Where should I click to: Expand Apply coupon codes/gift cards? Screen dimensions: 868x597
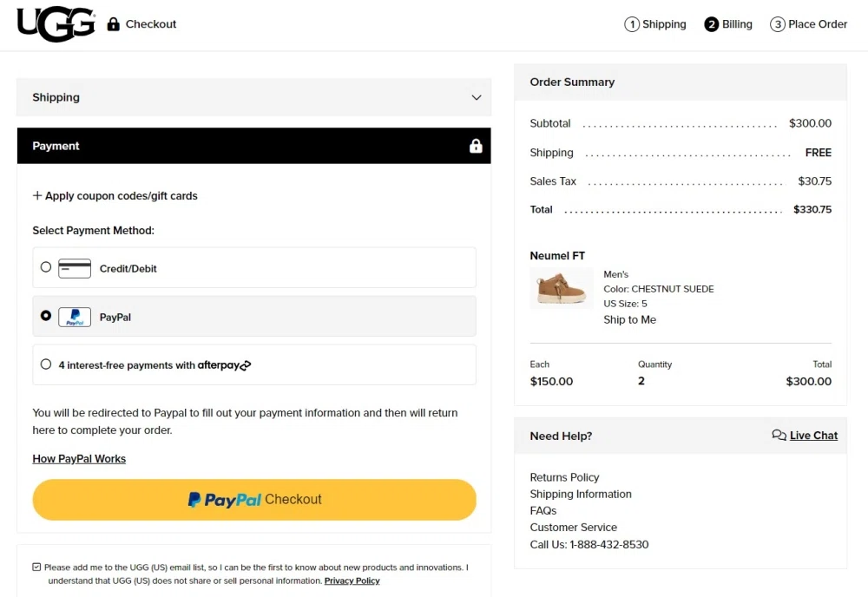tap(115, 196)
